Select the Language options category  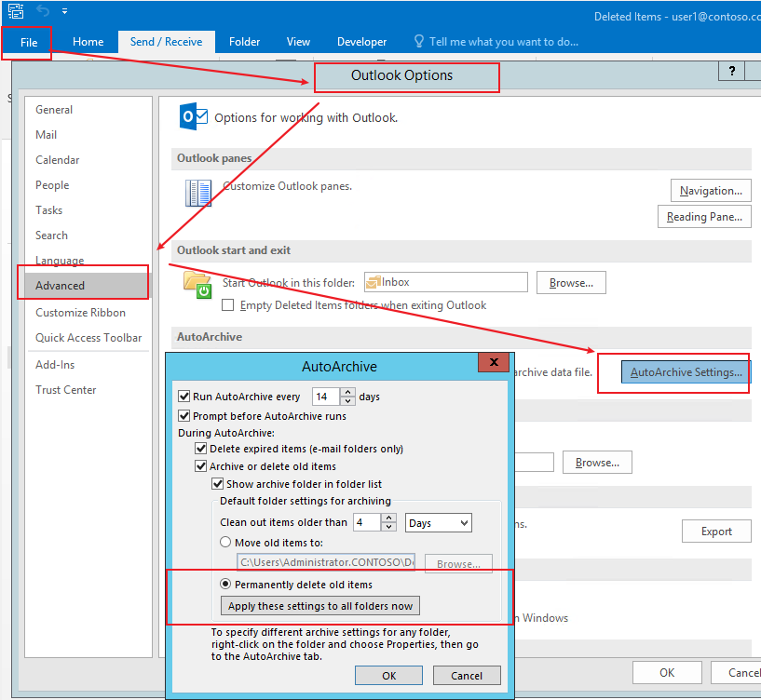tap(88, 261)
